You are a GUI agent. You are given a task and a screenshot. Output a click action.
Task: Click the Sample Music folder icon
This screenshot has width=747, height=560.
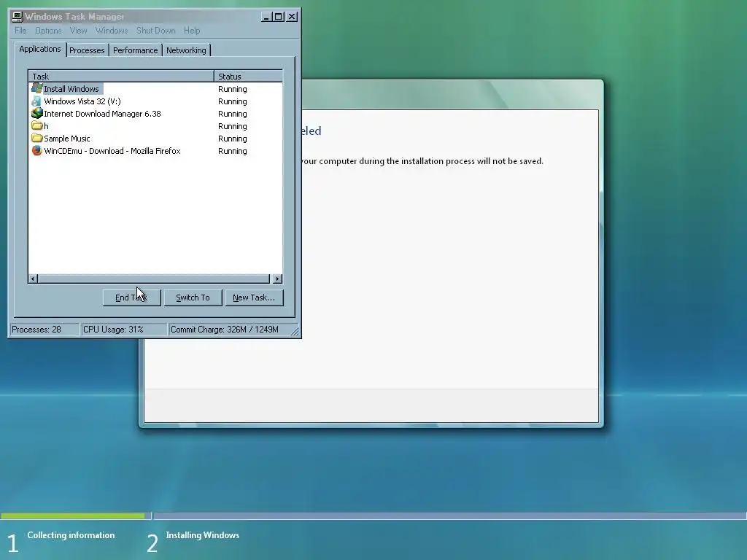pyautogui.click(x=36, y=138)
